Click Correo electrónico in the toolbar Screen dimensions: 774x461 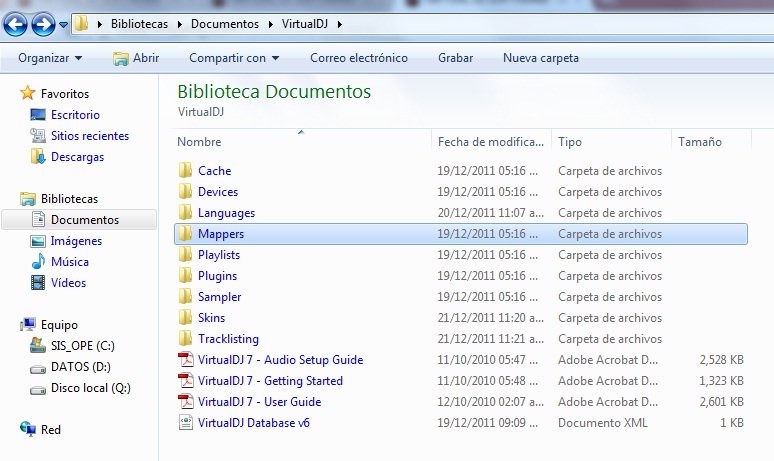[x=359, y=58]
